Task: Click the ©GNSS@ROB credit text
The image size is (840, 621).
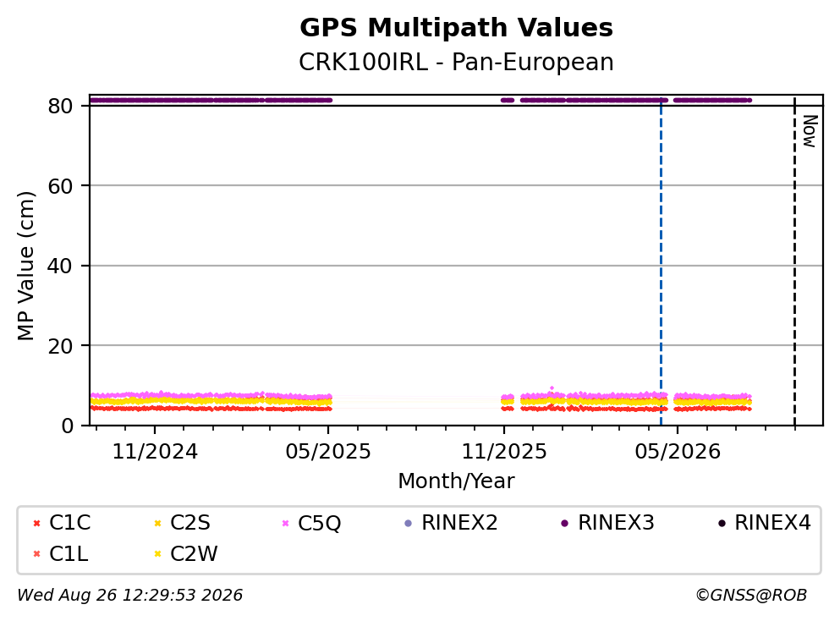Action: (752, 596)
